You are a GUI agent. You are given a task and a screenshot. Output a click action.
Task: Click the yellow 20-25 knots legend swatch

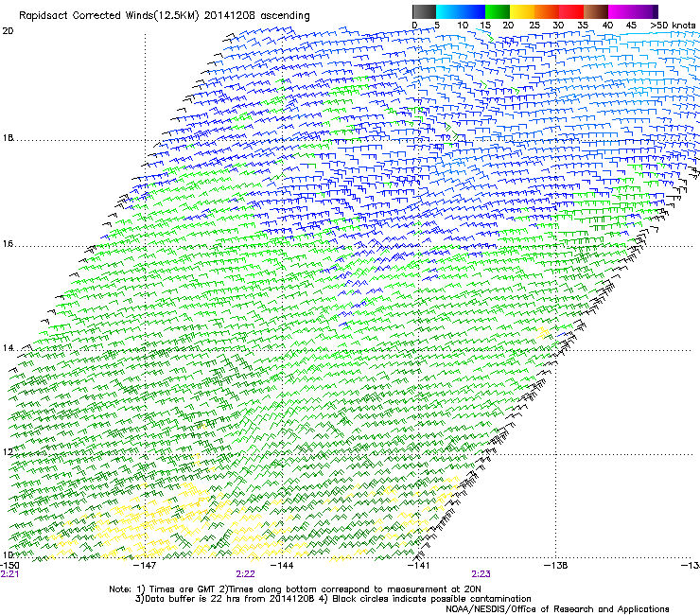[522, 11]
